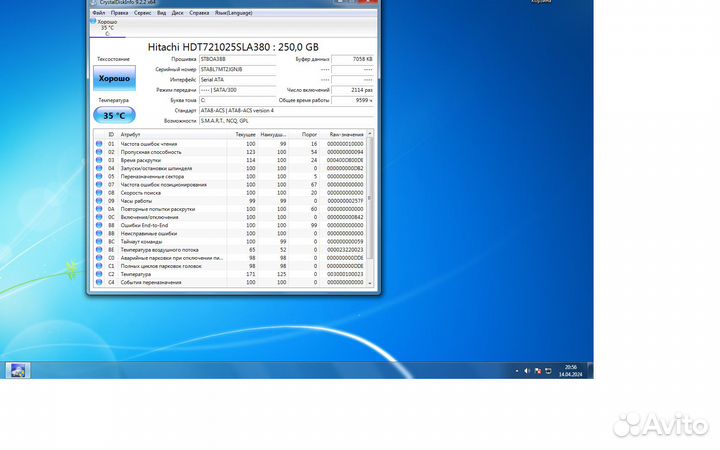The image size is (720, 450).
Task: Click the Режим передачи field with SATA/300
Action: pos(237,90)
